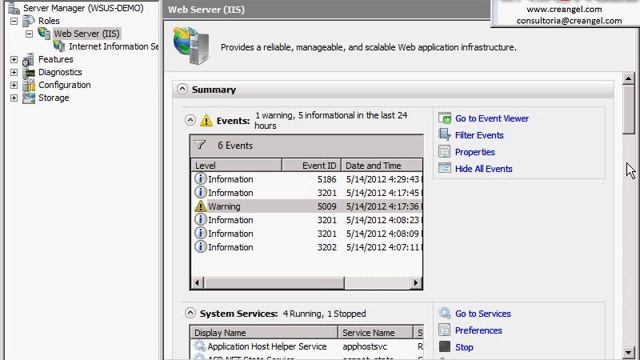Open Go to Services link
The image size is (640, 360).
483,313
